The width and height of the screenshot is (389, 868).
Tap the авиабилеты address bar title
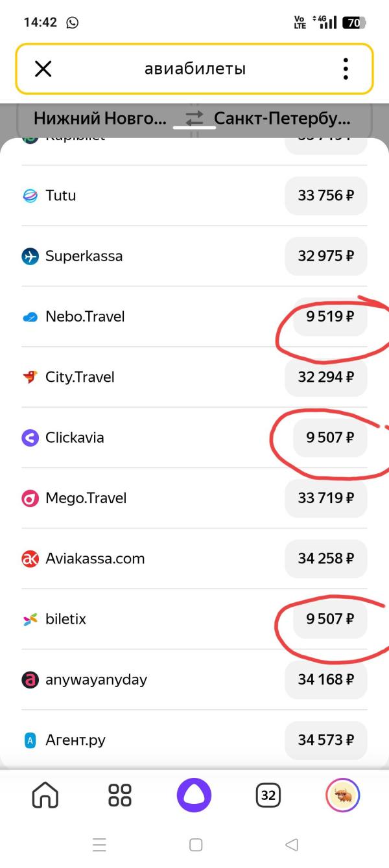click(x=194, y=69)
